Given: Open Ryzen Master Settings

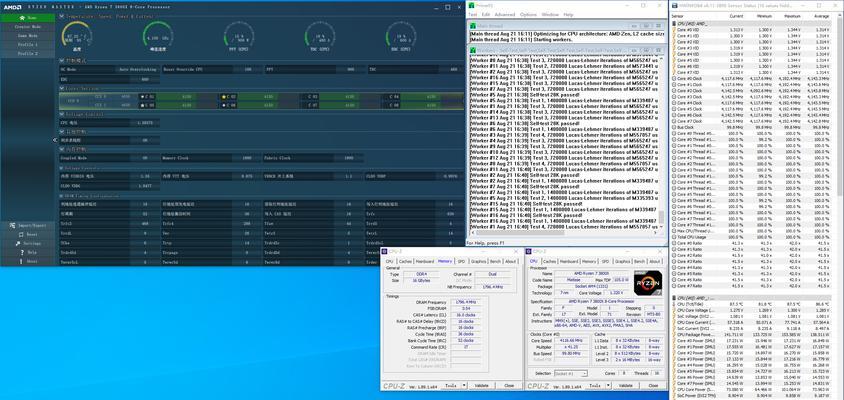Looking at the screenshot, I should pos(27,243).
